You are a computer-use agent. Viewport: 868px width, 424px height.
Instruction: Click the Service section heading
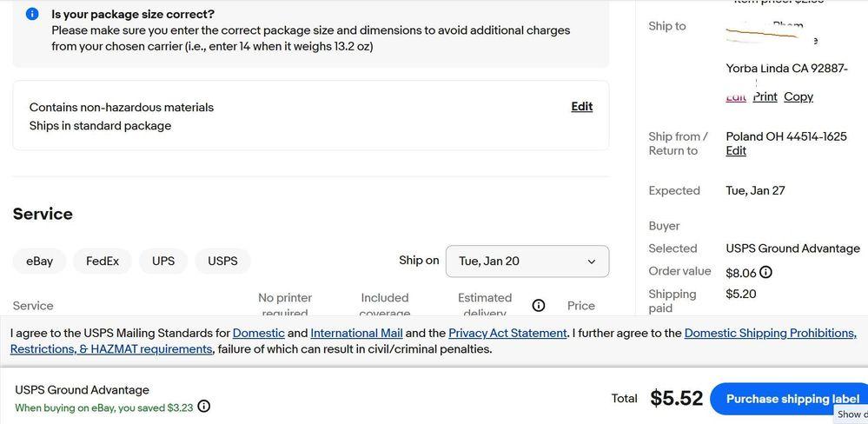click(43, 215)
